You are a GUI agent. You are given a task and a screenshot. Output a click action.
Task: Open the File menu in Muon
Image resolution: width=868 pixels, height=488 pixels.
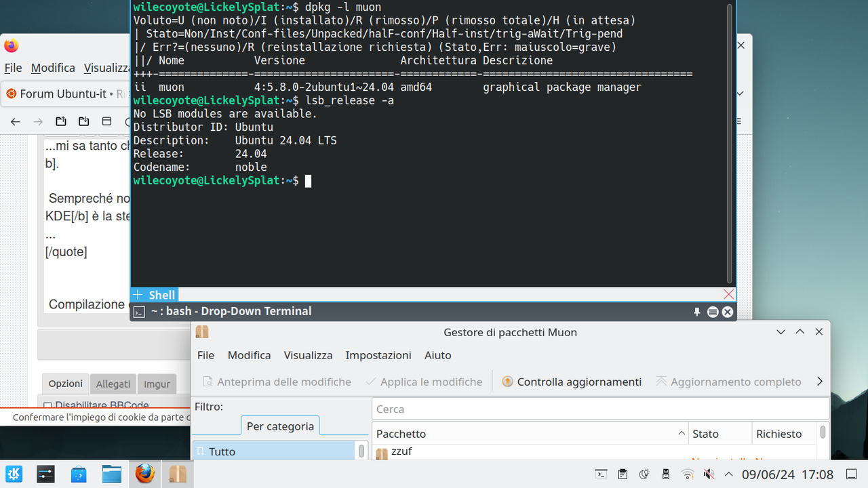[x=205, y=355]
